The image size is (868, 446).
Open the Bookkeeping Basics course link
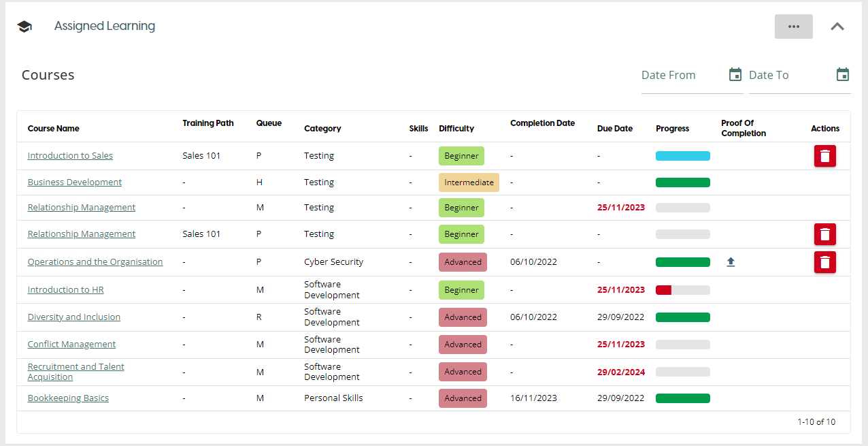68,398
